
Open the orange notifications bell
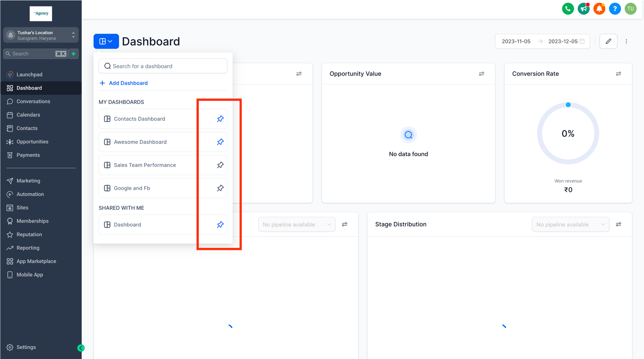tap(599, 8)
